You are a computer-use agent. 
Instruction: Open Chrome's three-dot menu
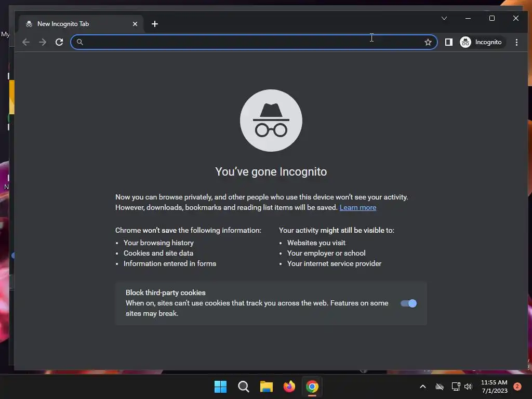pyautogui.click(x=516, y=42)
